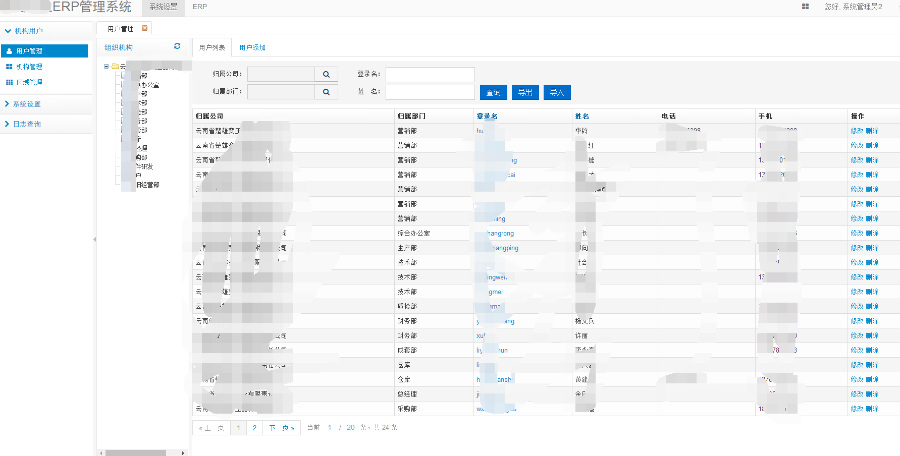
Task: Click the search icon for 归属部门
Action: [326, 91]
